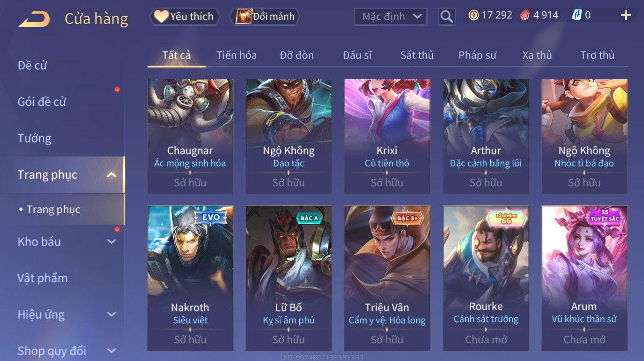Switch to the Tiến hóa tab
Screen dimensions: 644x361
tap(236, 55)
